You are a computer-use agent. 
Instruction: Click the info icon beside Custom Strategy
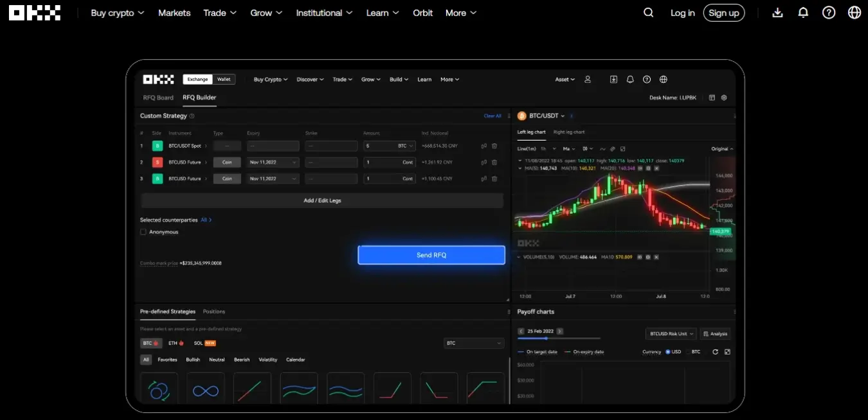[192, 116]
